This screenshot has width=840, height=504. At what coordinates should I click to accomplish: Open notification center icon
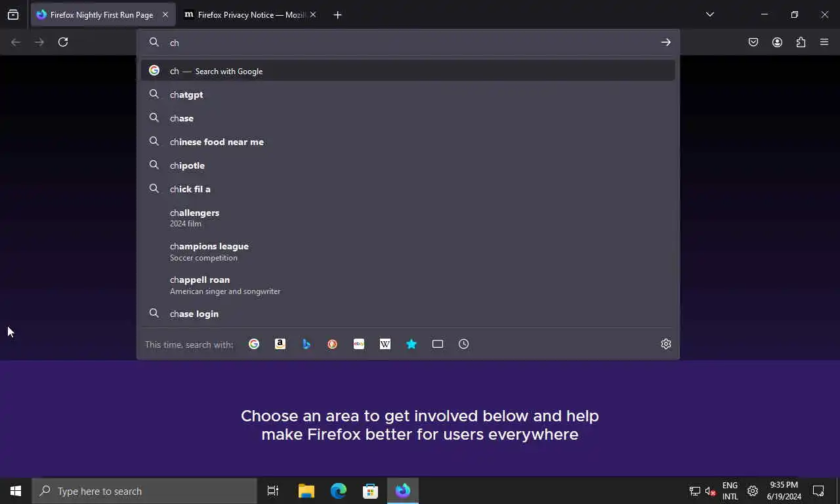[x=818, y=491]
